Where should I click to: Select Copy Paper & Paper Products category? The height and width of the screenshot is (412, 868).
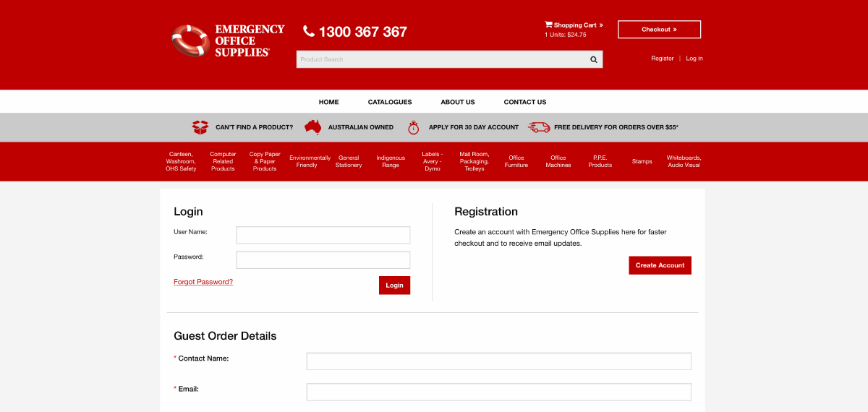(265, 161)
